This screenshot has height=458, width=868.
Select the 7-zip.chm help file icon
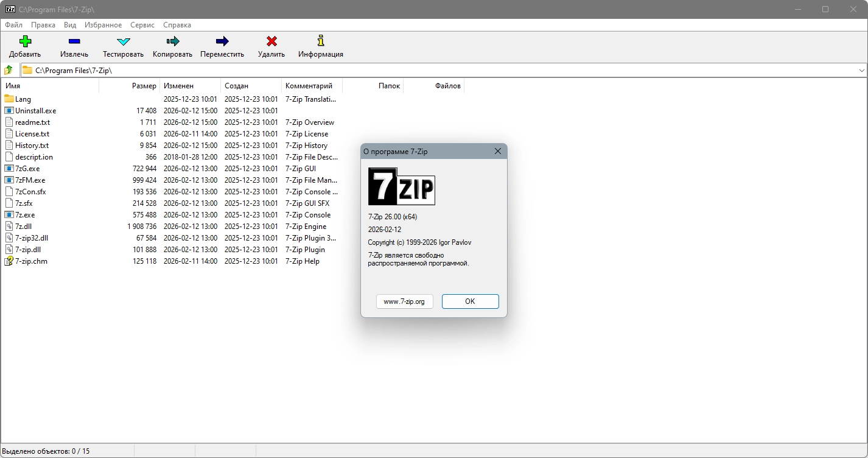(x=9, y=261)
